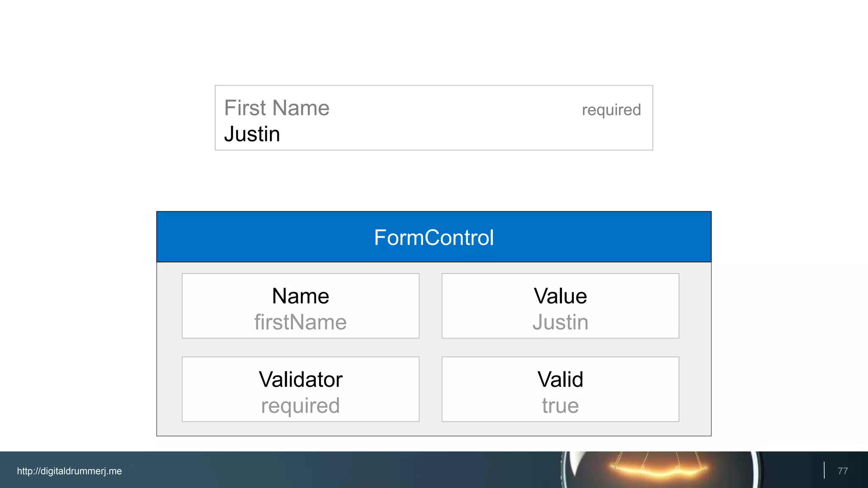Click the Value box showing Justin
The image size is (868, 488).
tap(560, 306)
